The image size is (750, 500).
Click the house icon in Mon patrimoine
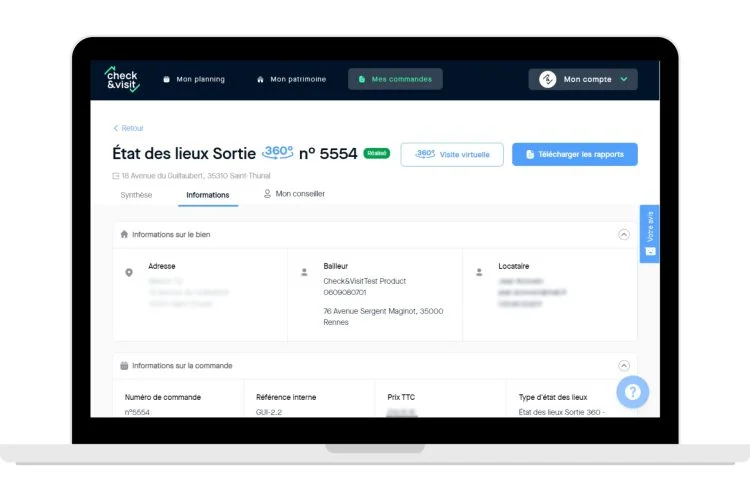[x=260, y=79]
